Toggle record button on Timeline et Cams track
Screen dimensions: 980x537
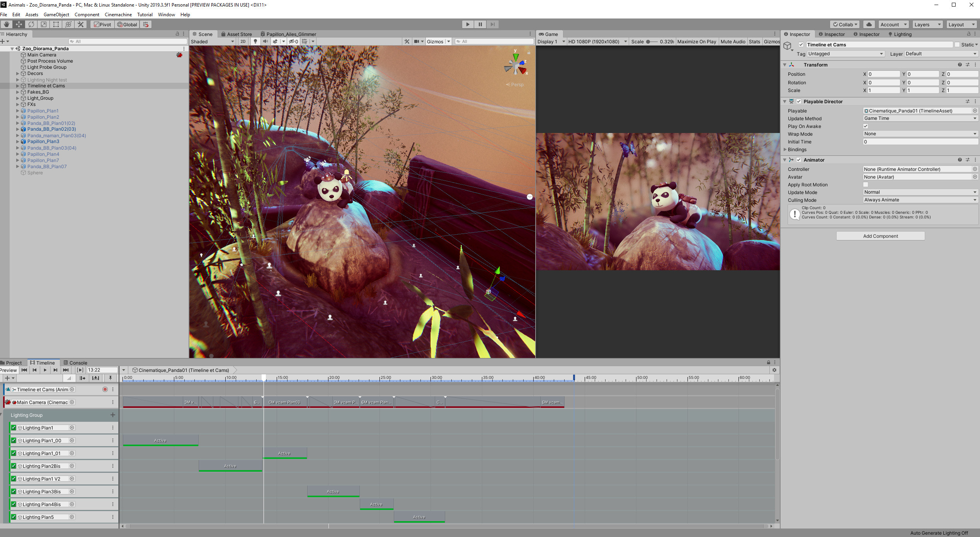pos(105,389)
